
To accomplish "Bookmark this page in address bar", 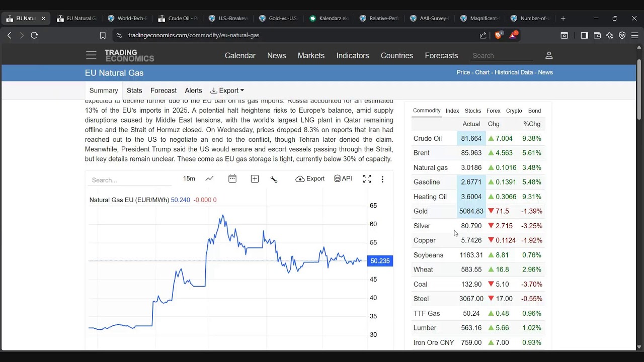I will [x=103, y=35].
